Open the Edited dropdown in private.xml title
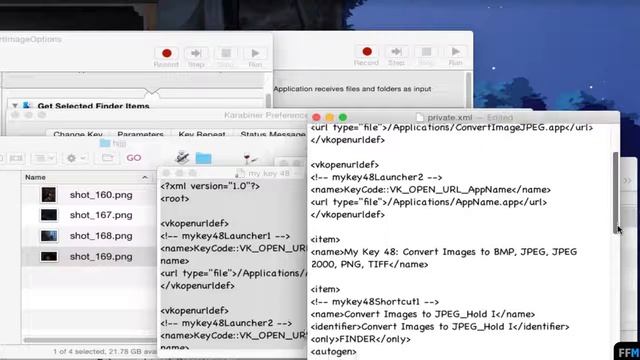The height and width of the screenshot is (360, 640). pos(500,118)
